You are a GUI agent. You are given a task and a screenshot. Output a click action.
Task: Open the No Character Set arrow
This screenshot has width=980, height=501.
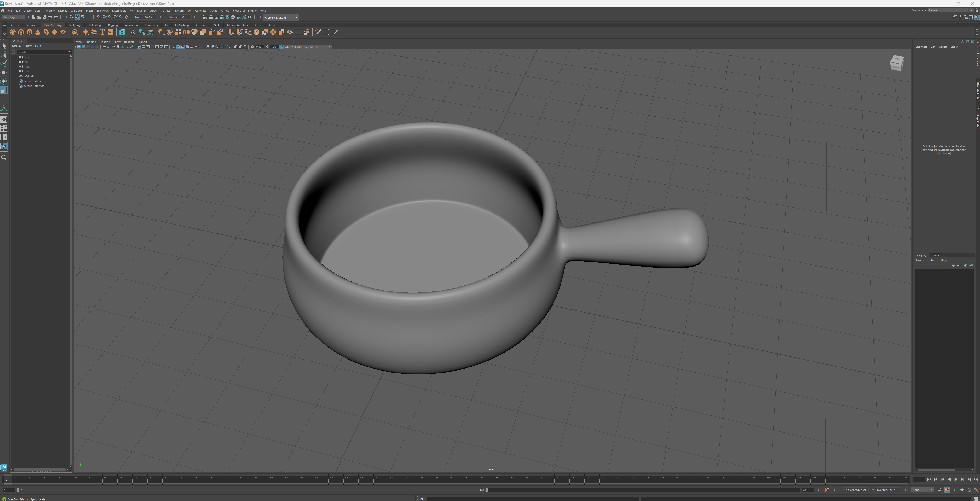(841, 490)
